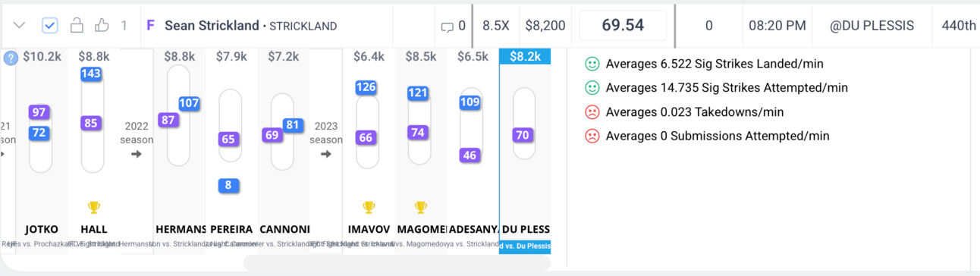980x276 pixels.
Task: Open Sean Strickland player name link
Action: coord(212,26)
